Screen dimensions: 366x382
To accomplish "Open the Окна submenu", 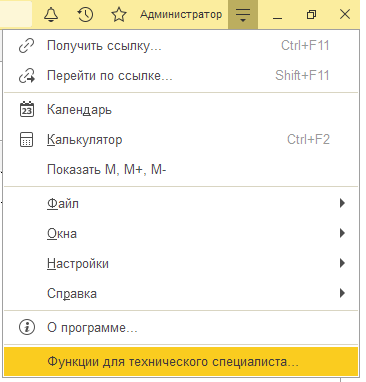I will tap(181, 233).
